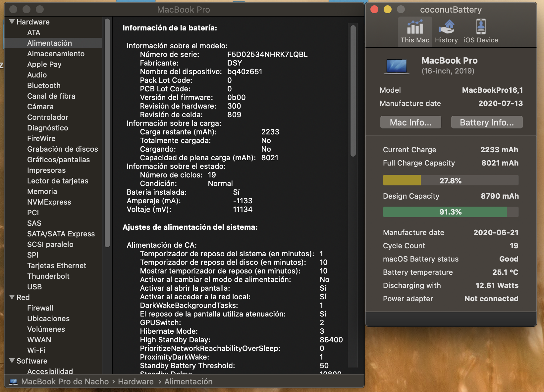Select Almacenamiento in the sidebar
The width and height of the screenshot is (544, 392).
coord(56,54)
